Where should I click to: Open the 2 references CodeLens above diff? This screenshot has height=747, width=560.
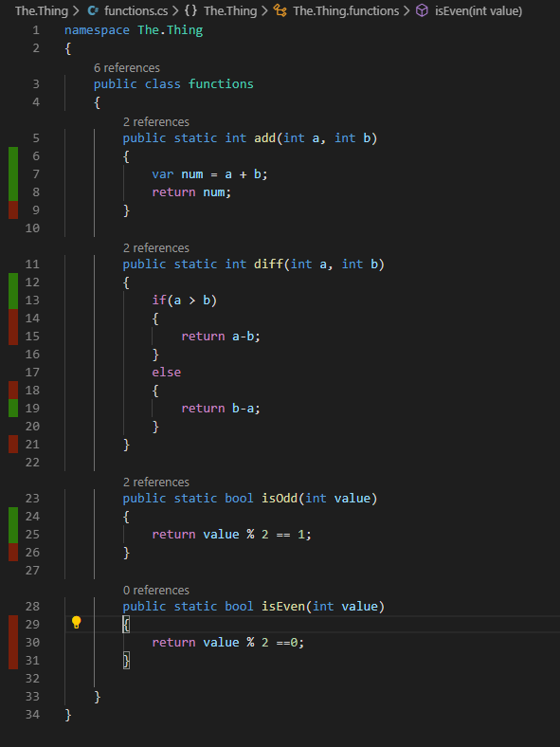(156, 247)
